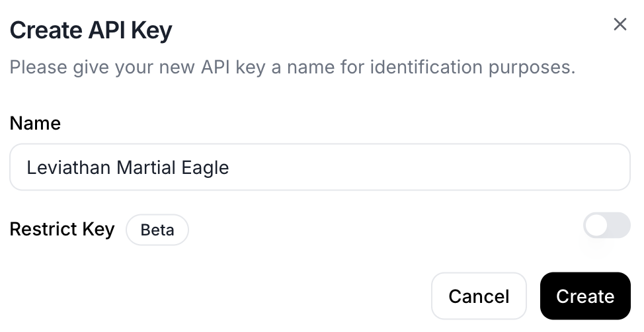Click the word Please in the description

tap(39, 67)
